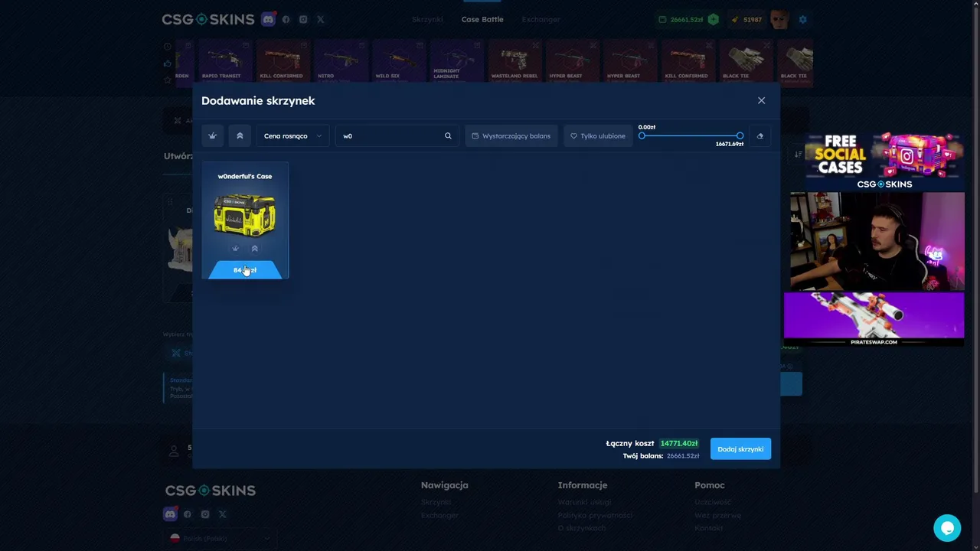Image resolution: width=980 pixels, height=551 pixels.
Task: Click the eraser reset-filters icon
Action: [x=759, y=136]
